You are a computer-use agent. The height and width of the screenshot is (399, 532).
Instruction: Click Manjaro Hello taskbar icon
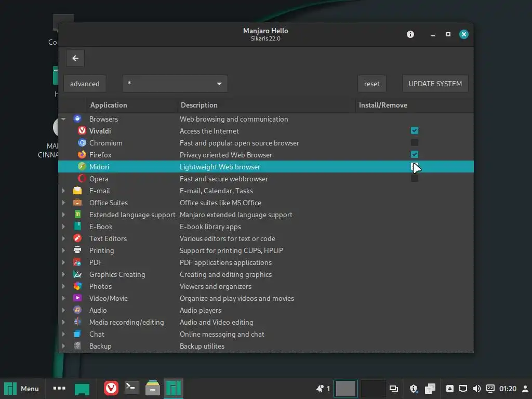[x=174, y=388]
